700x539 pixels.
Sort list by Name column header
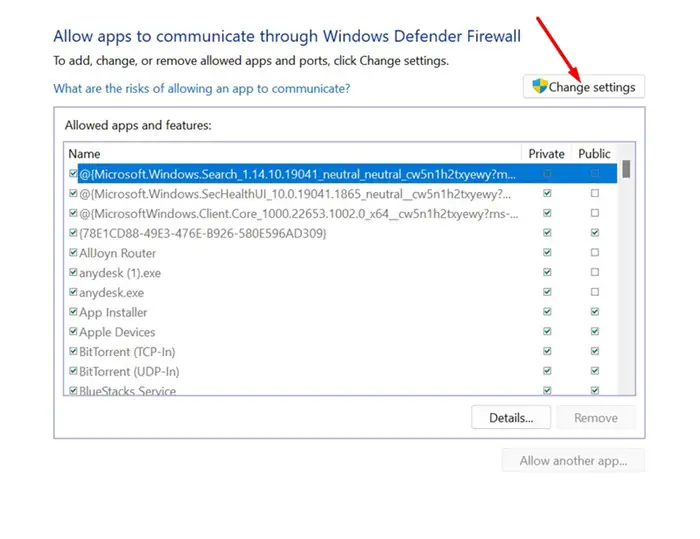(x=290, y=154)
